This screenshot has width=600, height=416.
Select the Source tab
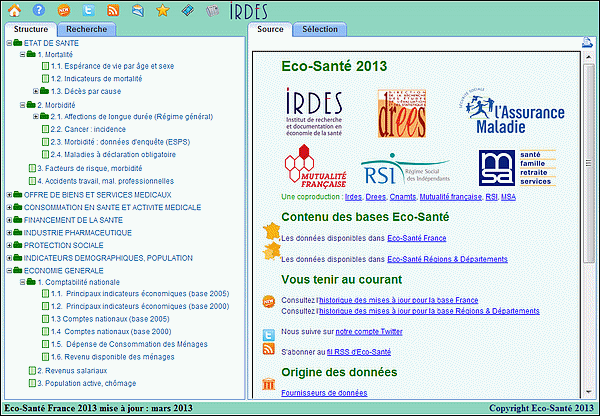[270, 29]
